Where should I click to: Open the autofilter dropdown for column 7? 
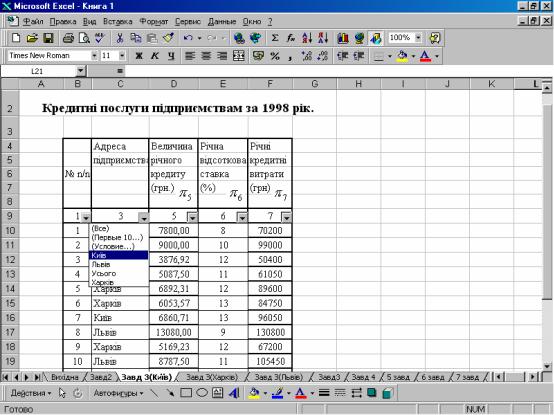(x=286, y=218)
